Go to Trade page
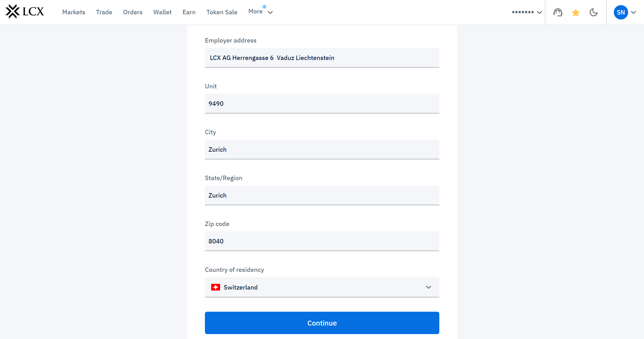 (x=104, y=12)
